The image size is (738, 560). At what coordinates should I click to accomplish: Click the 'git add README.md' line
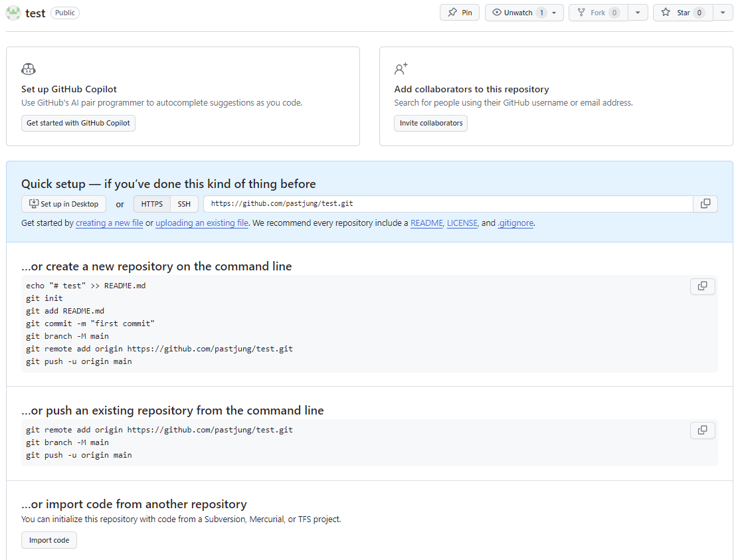pos(65,311)
